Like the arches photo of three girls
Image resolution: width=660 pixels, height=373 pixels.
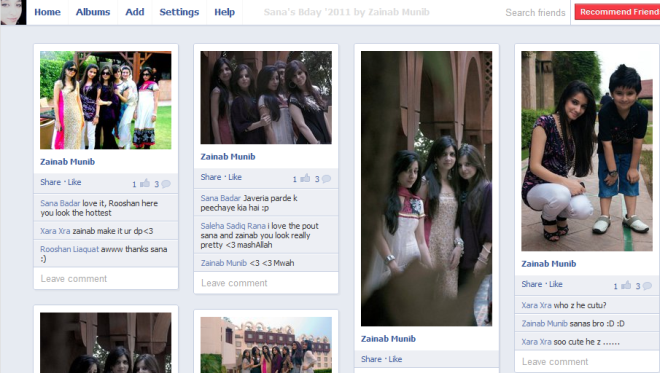pyautogui.click(x=395, y=359)
